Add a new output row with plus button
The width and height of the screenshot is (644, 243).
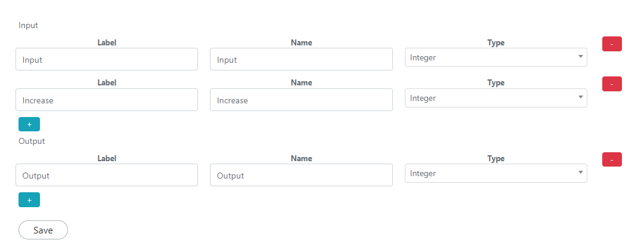(x=29, y=200)
